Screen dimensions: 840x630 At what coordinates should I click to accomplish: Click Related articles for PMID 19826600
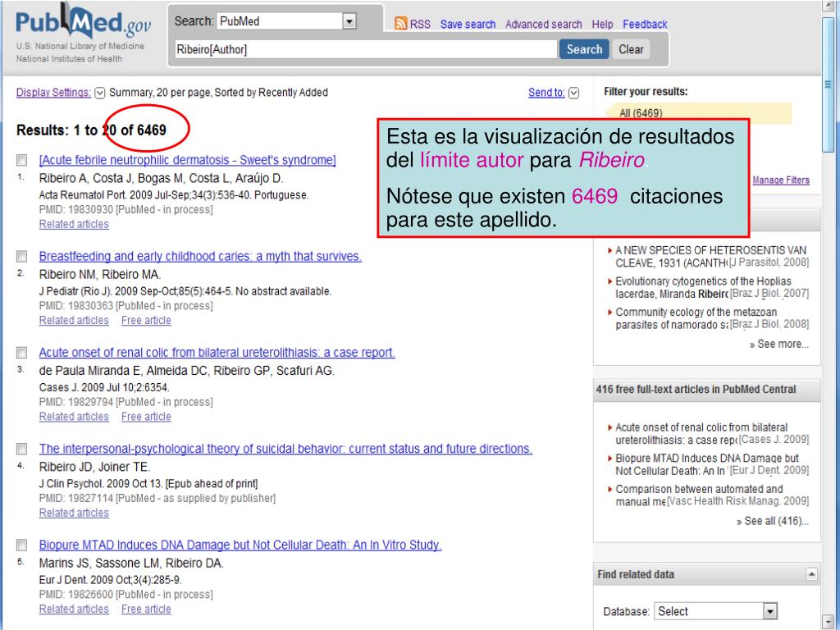click(x=74, y=609)
